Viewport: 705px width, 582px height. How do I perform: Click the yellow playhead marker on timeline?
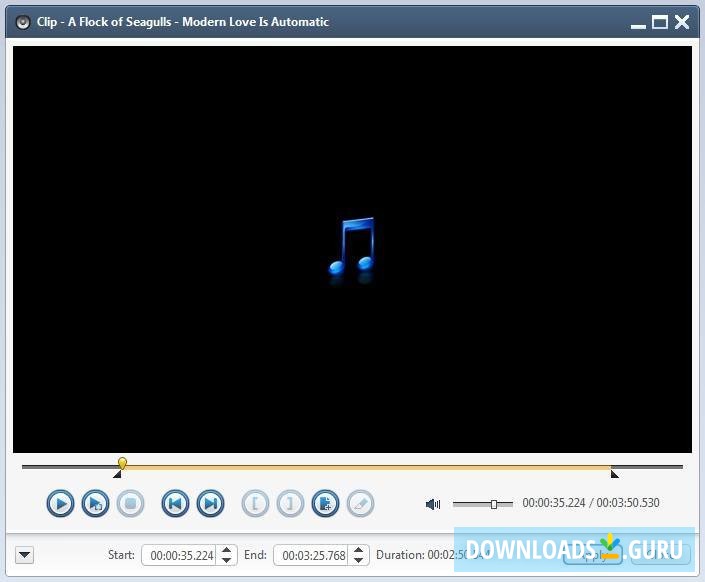[122, 463]
